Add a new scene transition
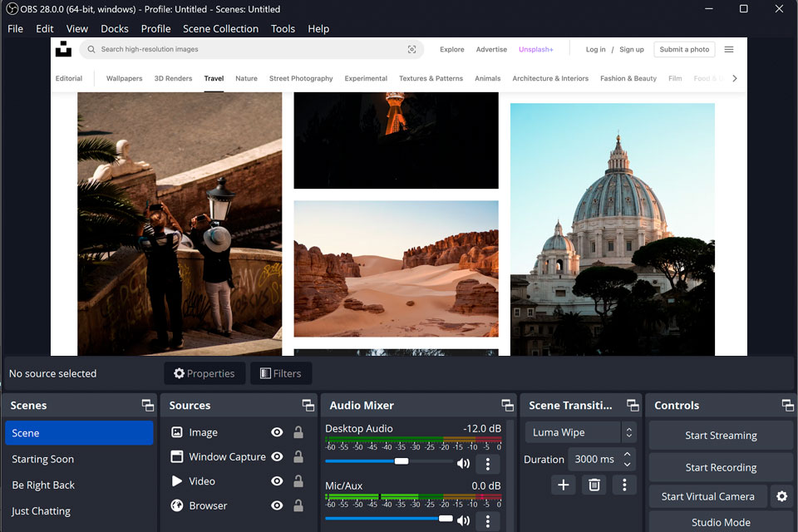This screenshot has height=532, width=798. tap(564, 485)
